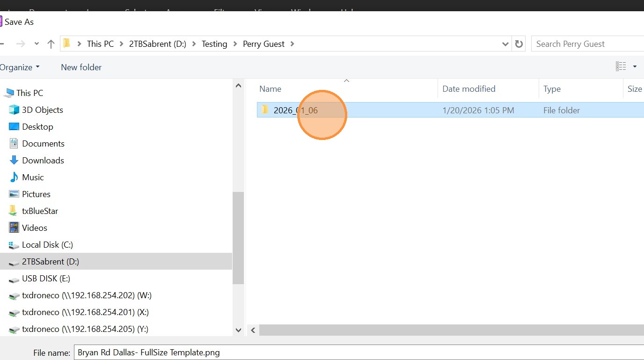Click date 1/20/2026 1:05 PM cell
The height and width of the screenshot is (360, 644).
tap(478, 110)
